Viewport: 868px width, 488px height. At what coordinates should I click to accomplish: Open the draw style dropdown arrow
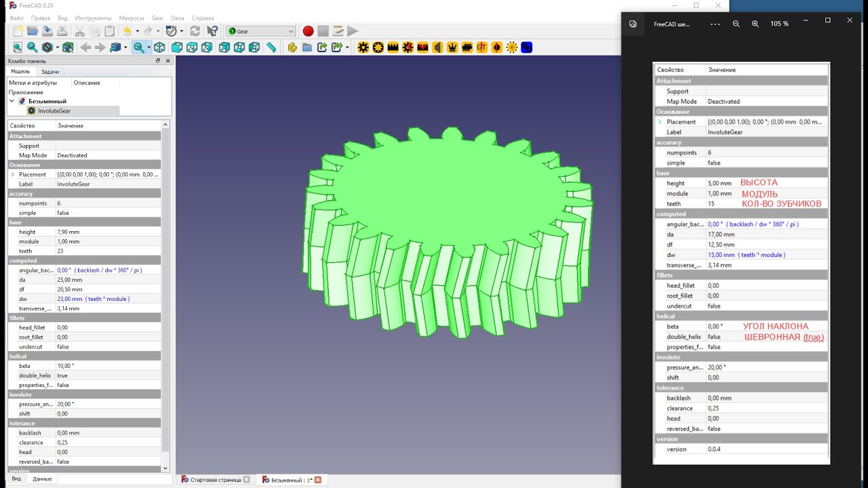click(58, 47)
